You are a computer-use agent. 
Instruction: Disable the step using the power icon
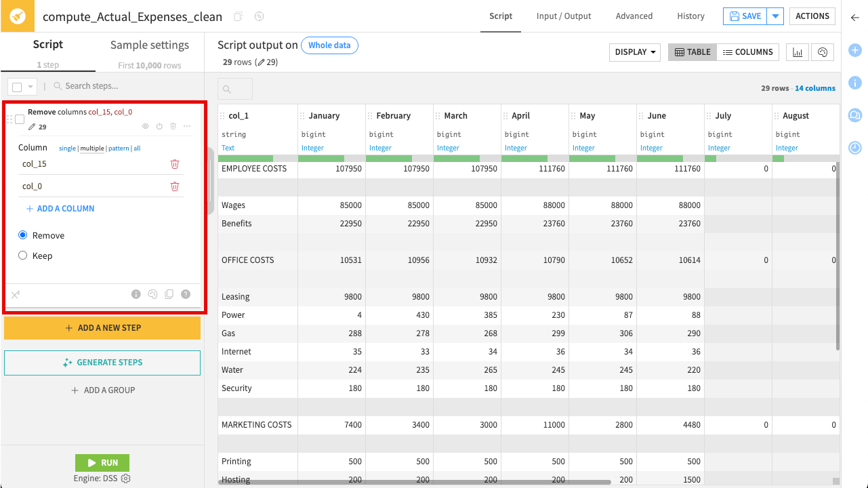(x=159, y=127)
